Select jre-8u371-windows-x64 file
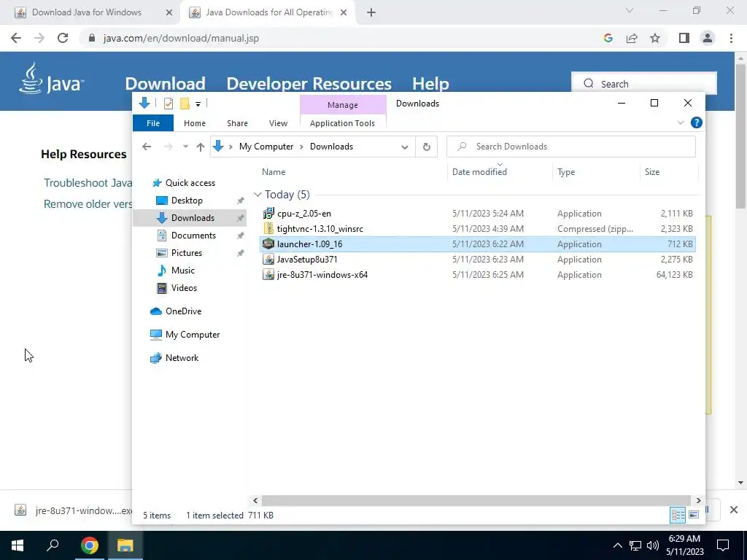 click(x=322, y=275)
